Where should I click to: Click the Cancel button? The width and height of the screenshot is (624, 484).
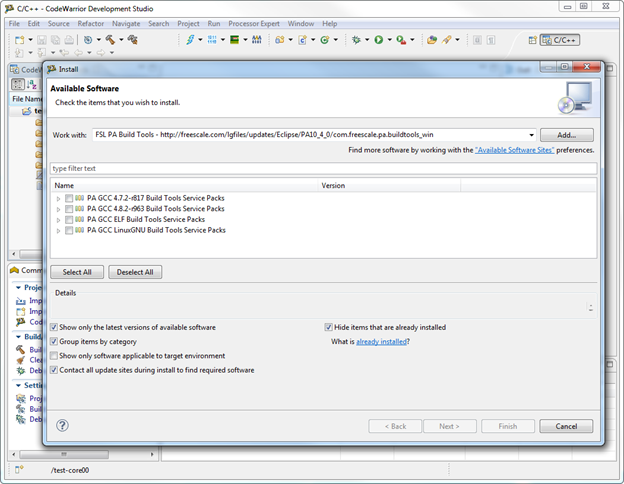pos(566,426)
